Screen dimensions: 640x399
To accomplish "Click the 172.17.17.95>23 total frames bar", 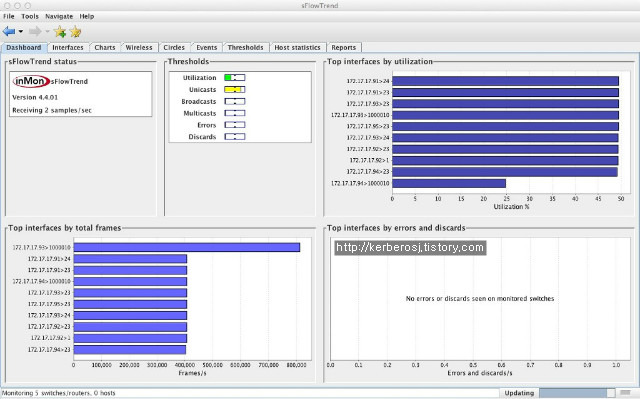I will point(130,304).
